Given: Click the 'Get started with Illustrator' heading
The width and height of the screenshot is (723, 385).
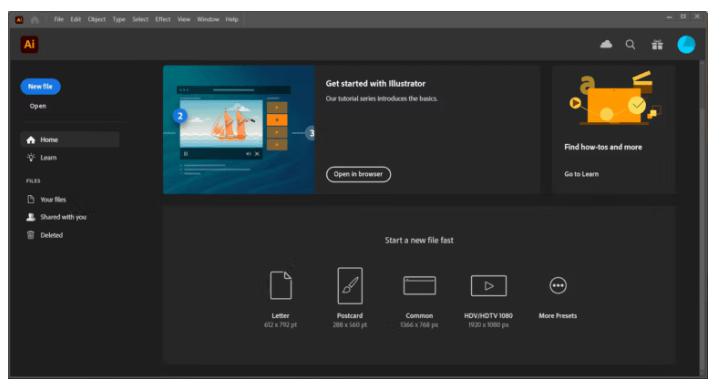Looking at the screenshot, I should tap(375, 83).
